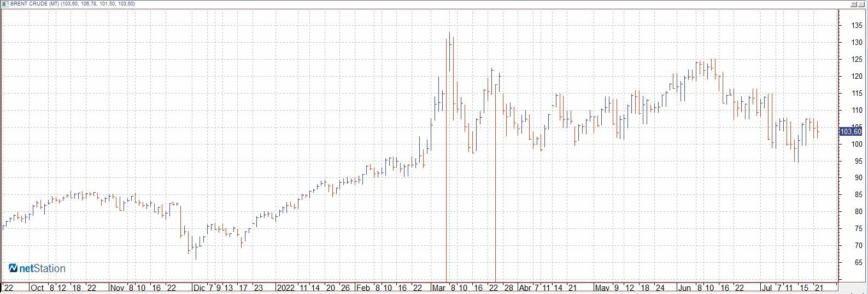
Task: Click the 90 price axis label
Action: [858, 178]
